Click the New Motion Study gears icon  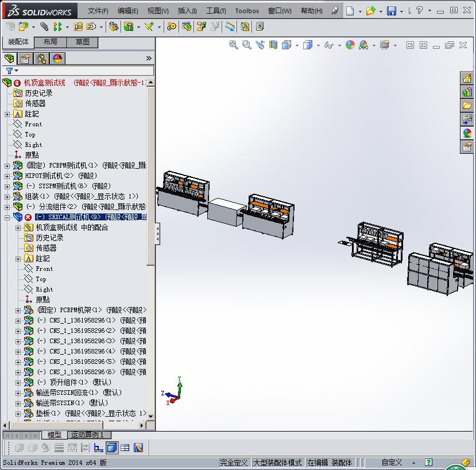pyautogui.click(x=172, y=27)
